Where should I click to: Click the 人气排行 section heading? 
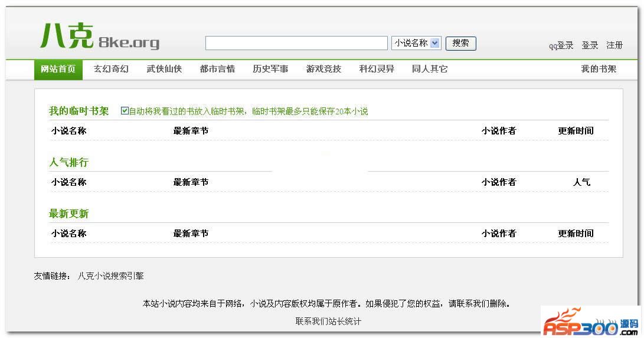pos(68,162)
